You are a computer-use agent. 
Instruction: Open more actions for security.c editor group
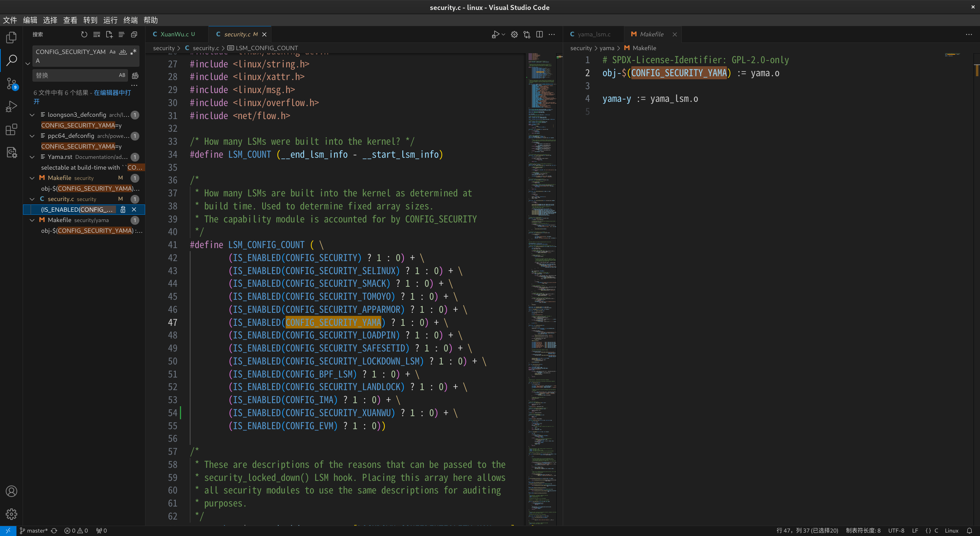pyautogui.click(x=552, y=34)
